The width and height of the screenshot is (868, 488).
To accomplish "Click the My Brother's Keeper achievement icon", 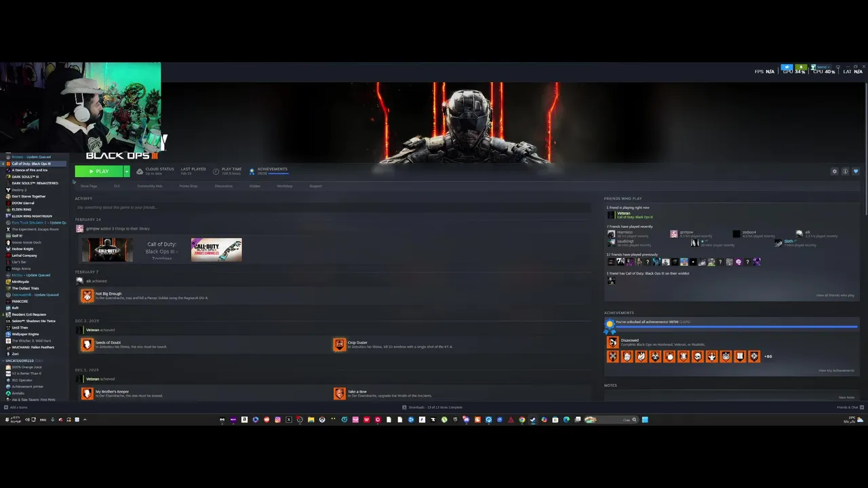I will click(x=87, y=393).
